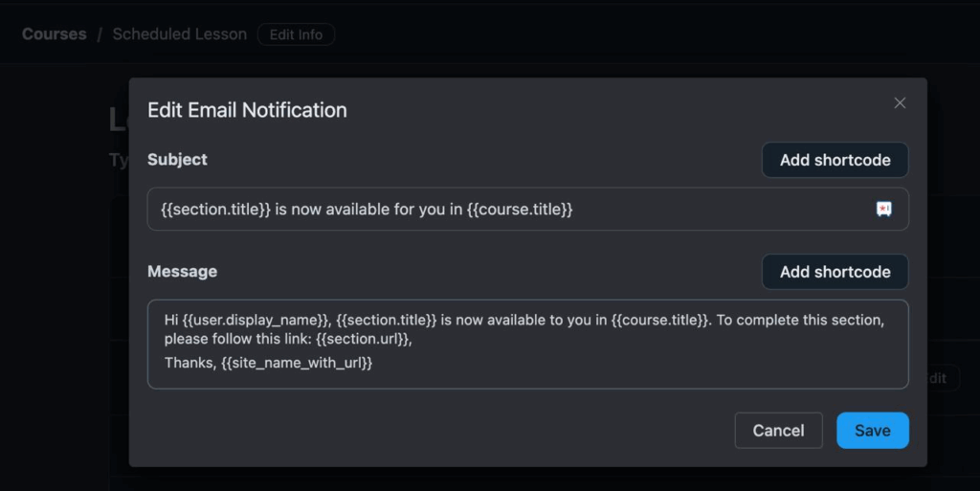The height and width of the screenshot is (491, 980).
Task: Add shortcode to the Subject
Action: 835,160
